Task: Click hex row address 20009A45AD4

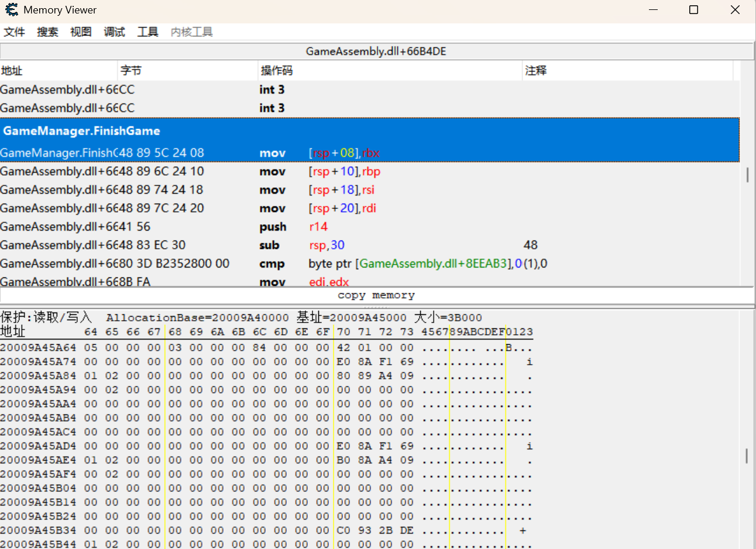Action: click(38, 446)
